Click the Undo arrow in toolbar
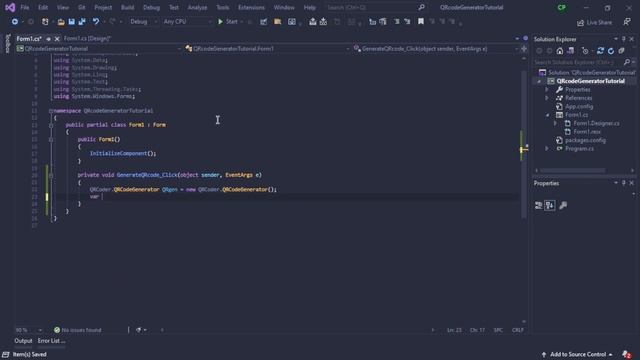Screen dimensions: 640x360 [x=96, y=22]
